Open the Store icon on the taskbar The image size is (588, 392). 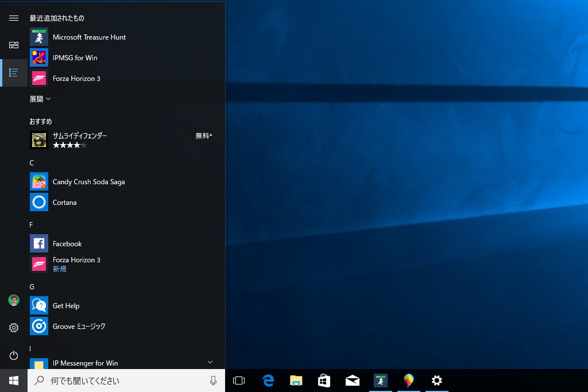(324, 381)
